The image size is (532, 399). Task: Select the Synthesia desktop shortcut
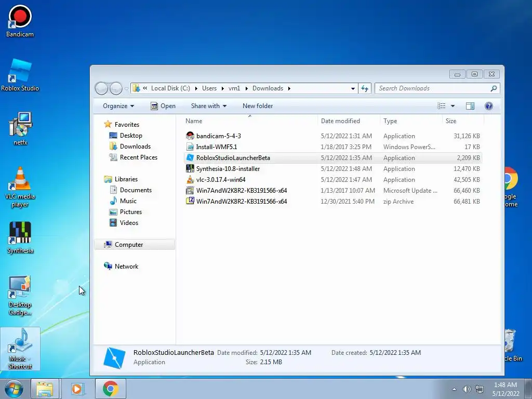click(x=20, y=237)
